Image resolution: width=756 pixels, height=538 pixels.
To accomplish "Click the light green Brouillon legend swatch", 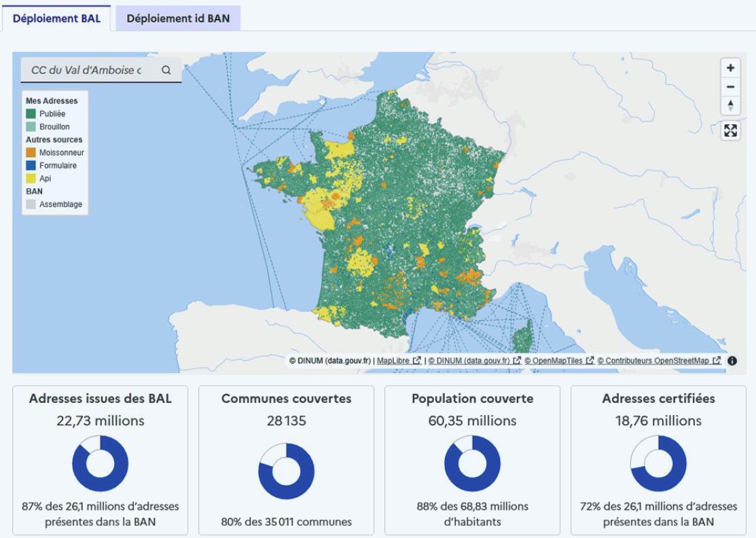I will click(31, 127).
